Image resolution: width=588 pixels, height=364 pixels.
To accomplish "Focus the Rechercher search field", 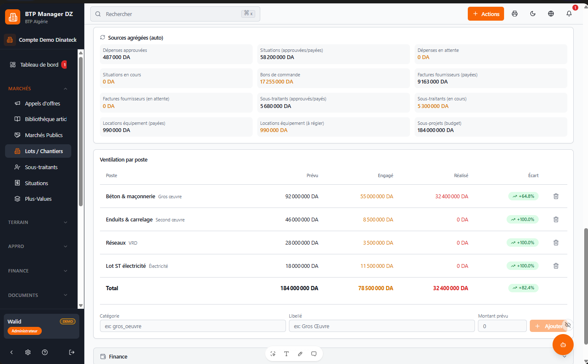I will coord(175,14).
